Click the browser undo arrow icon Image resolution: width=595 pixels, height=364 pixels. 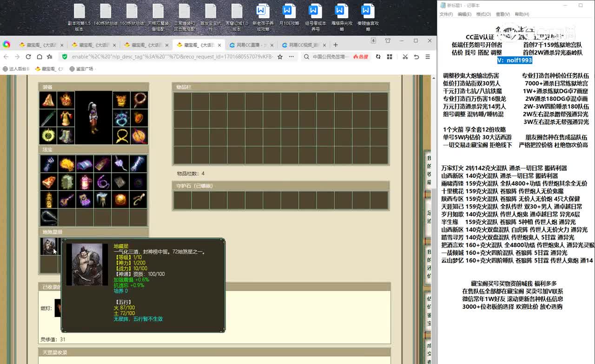tap(416, 57)
